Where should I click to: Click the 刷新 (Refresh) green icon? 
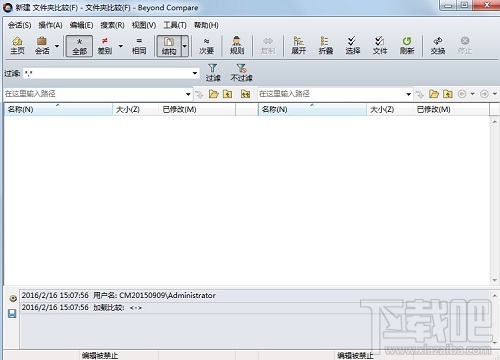point(407,46)
